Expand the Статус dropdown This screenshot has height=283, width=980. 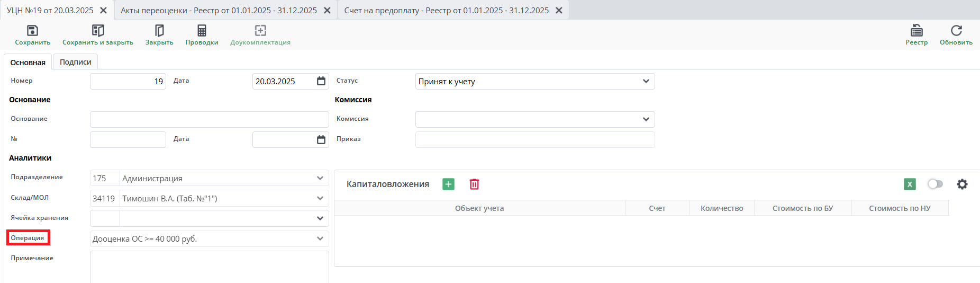coord(646,82)
